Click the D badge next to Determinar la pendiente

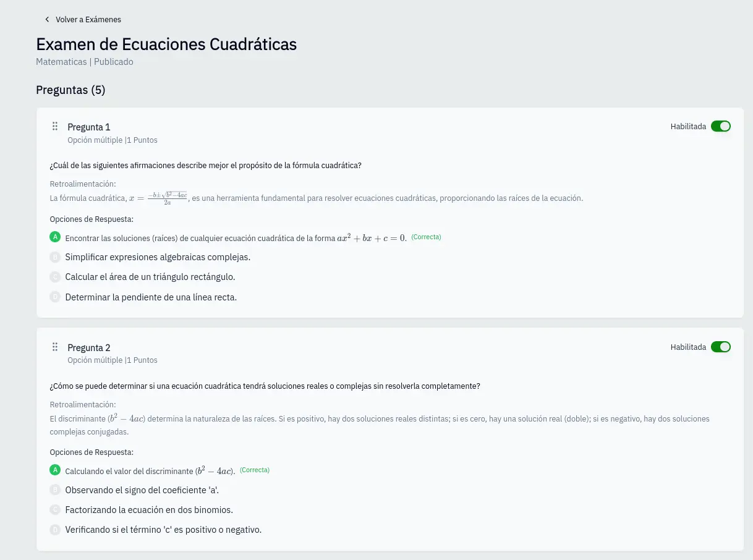[x=55, y=297]
